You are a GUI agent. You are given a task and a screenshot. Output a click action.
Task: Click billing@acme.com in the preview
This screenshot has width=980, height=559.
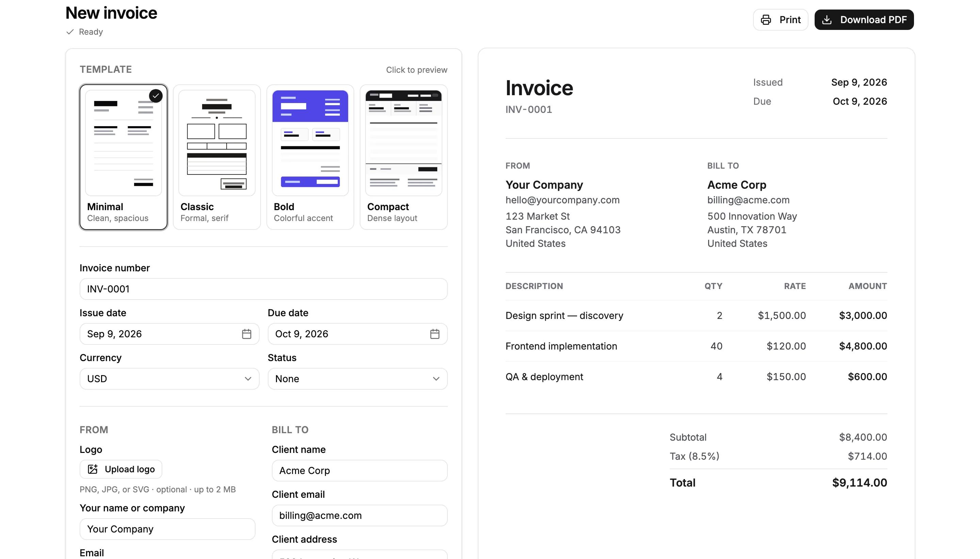pos(748,200)
